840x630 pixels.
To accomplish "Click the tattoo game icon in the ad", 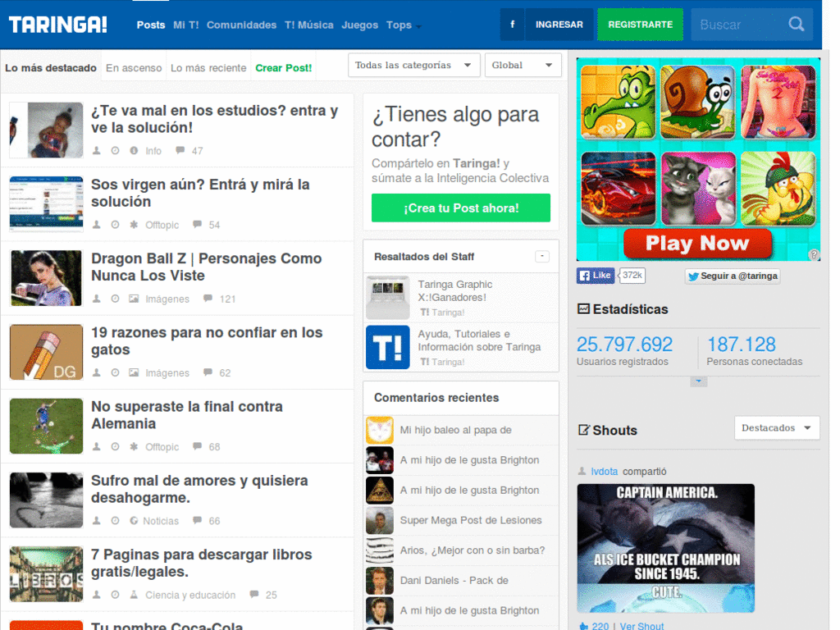I will point(778,102).
